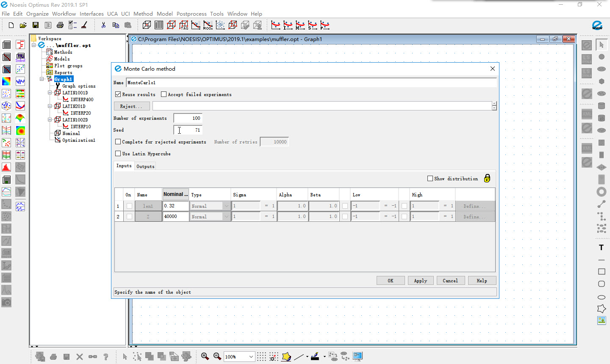This screenshot has height=364, width=610.
Task: Click the zoom out magnifier icon
Action: (217, 356)
